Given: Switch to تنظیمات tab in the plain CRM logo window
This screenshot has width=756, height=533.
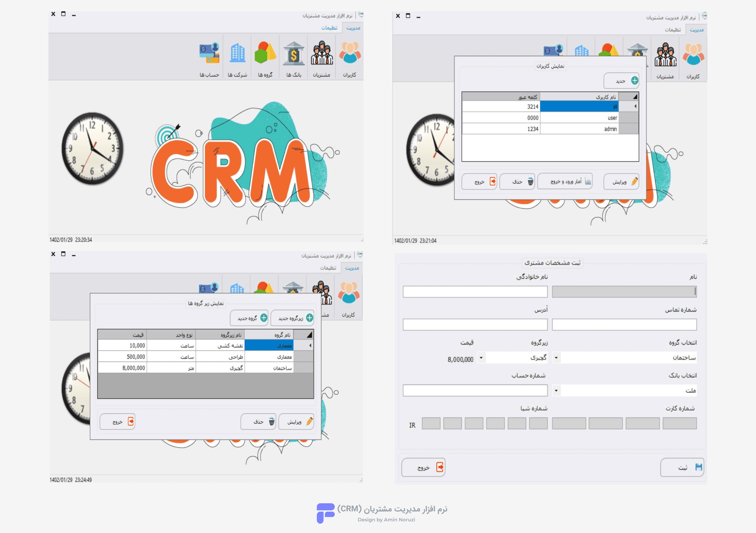Looking at the screenshot, I should (329, 28).
